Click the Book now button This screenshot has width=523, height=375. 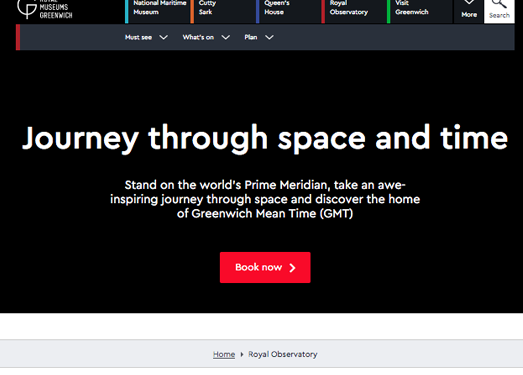265,268
